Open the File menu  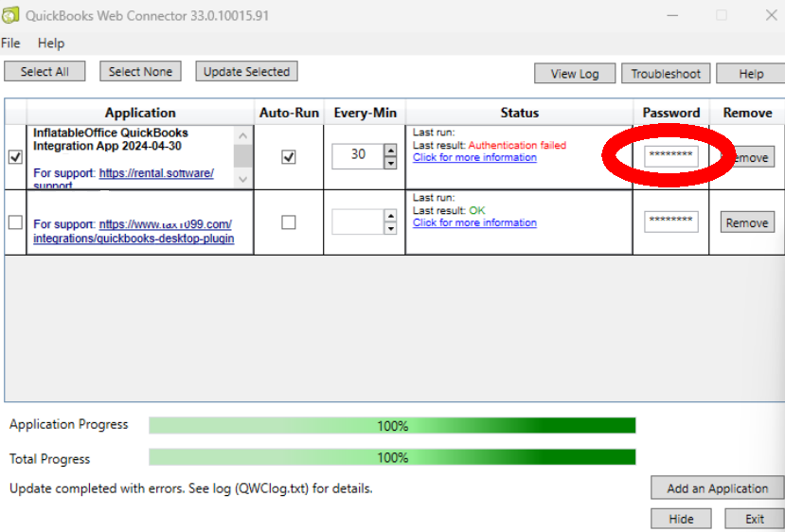click(x=10, y=44)
